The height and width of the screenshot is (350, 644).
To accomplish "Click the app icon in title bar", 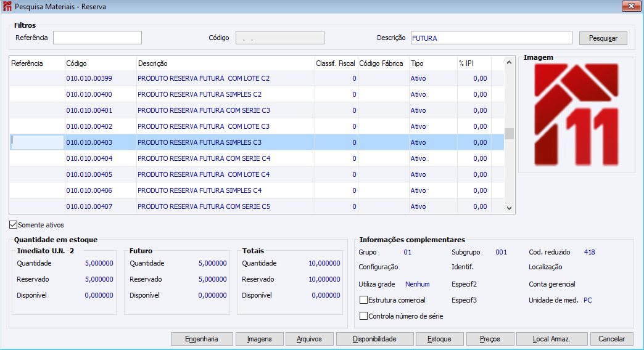I will (x=7, y=7).
